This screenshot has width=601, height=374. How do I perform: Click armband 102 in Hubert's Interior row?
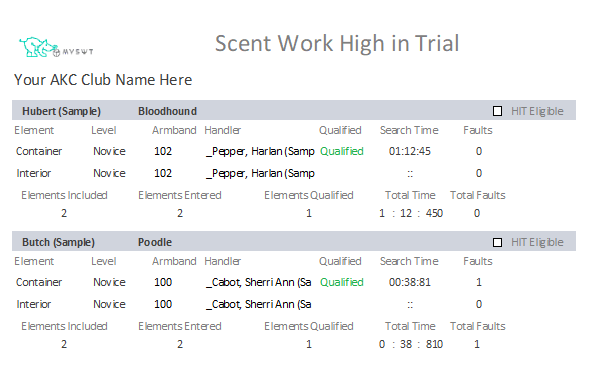click(163, 173)
